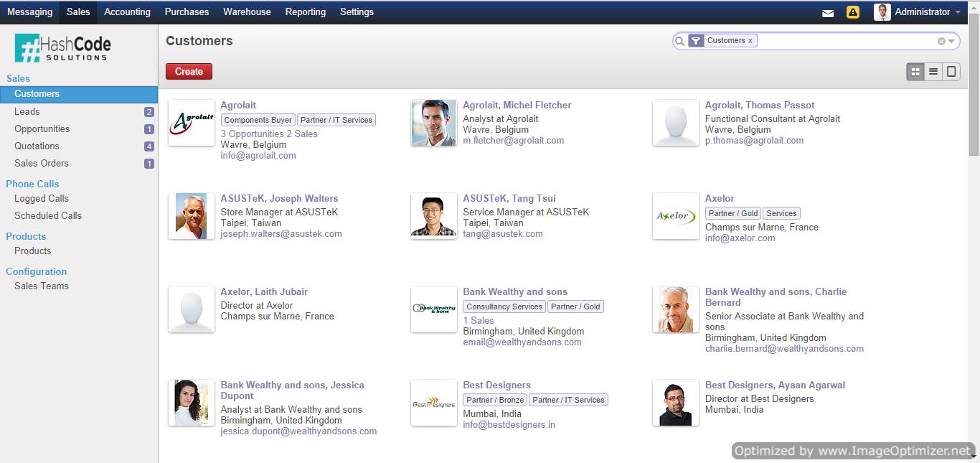Open the Agrolait company logo thumbnail
The width and height of the screenshot is (980, 463).
[x=192, y=123]
